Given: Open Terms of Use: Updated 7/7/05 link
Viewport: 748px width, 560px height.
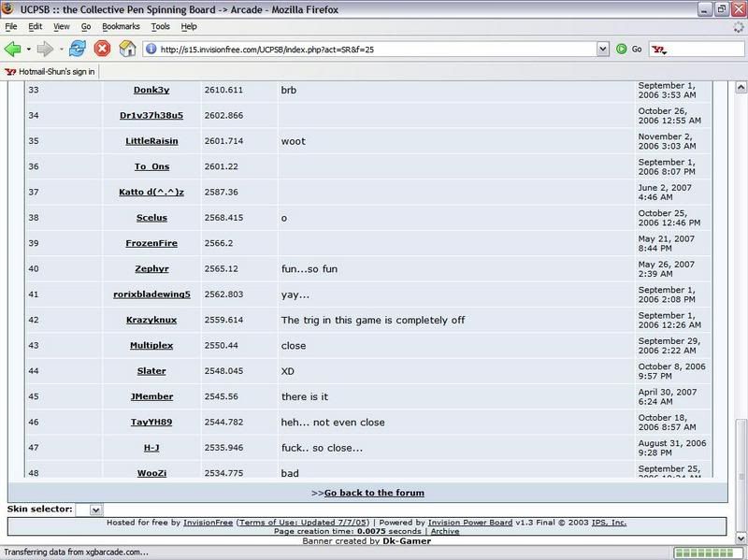Looking at the screenshot, I should coord(303,523).
